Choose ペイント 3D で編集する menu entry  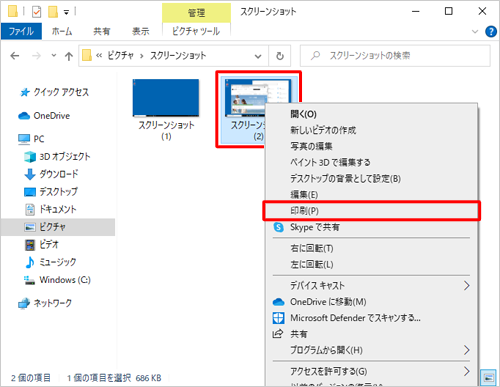[371, 162]
